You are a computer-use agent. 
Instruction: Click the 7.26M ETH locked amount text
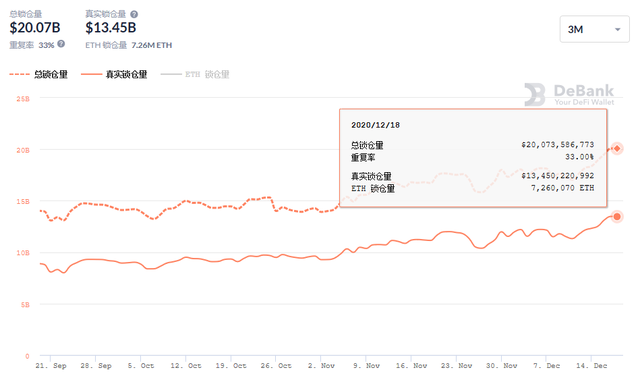151,45
